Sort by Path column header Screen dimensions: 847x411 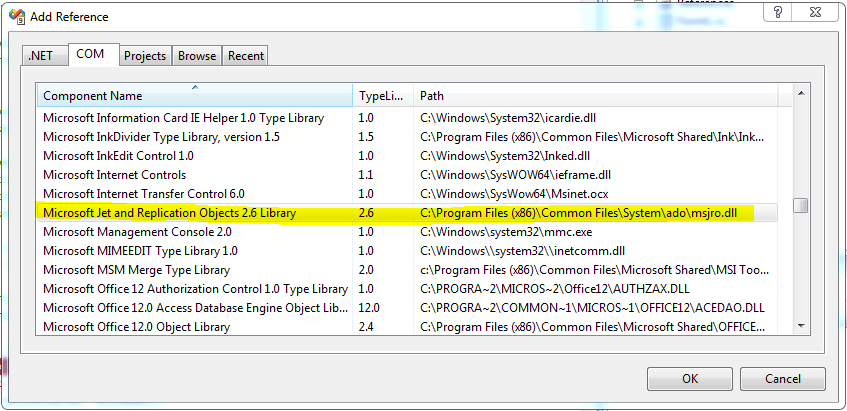[x=596, y=96]
